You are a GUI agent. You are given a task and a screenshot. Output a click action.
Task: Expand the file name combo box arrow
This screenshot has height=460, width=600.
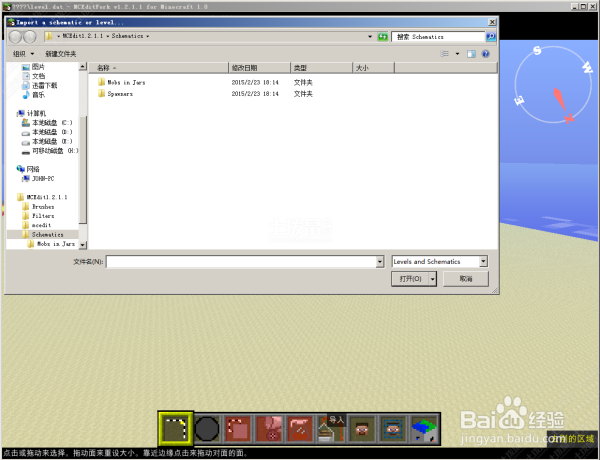[x=380, y=262]
